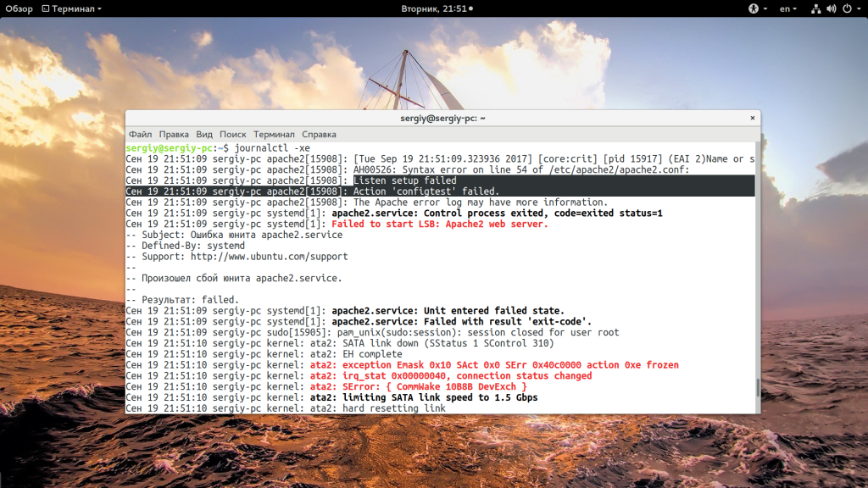This screenshot has height=488, width=868.
Task: Expand the system menu arrow beside power
Action: pyautogui.click(x=858, y=8)
